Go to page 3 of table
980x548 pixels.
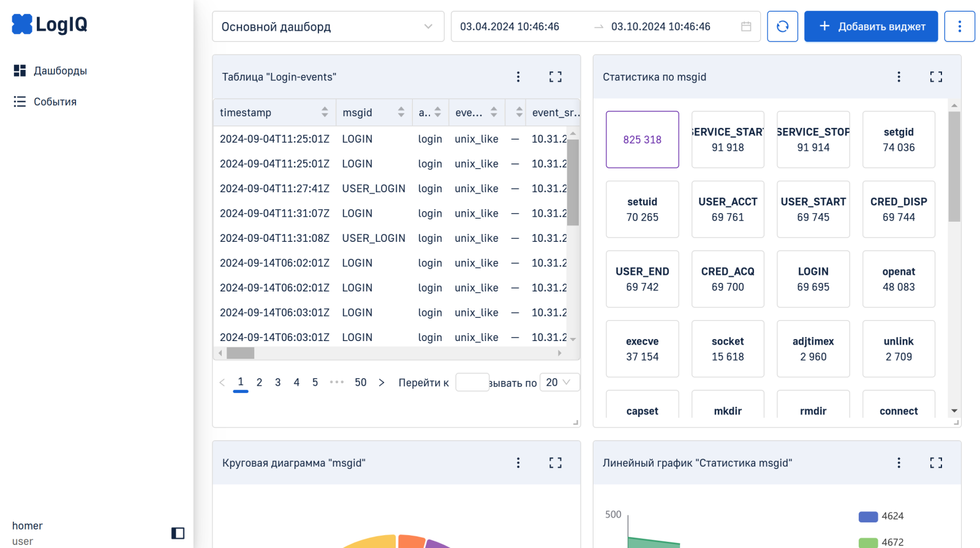click(x=277, y=382)
